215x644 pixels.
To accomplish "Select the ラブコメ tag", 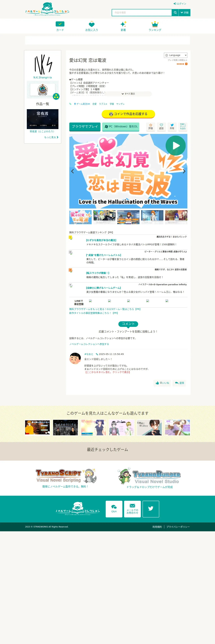I will click(x=103, y=104).
